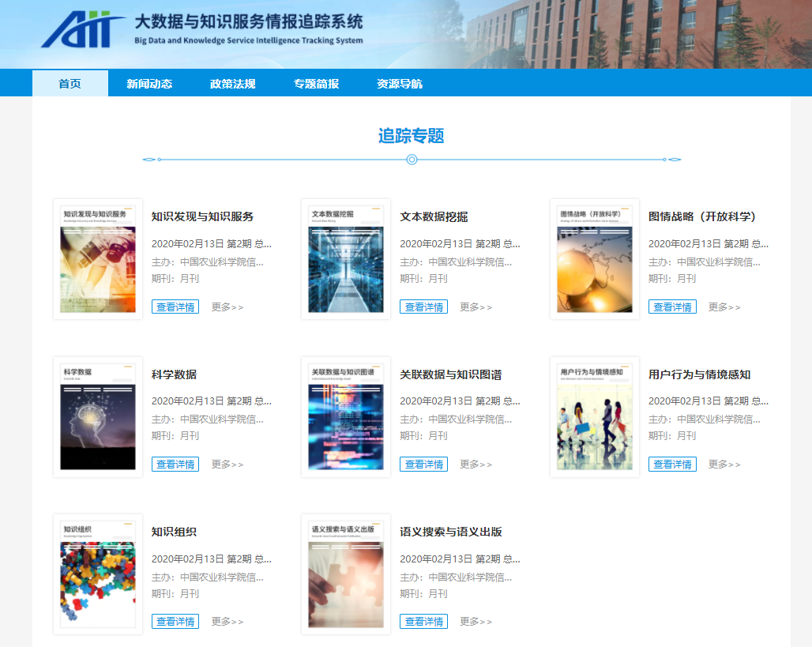Open the 专题简报 navigation item

316,84
